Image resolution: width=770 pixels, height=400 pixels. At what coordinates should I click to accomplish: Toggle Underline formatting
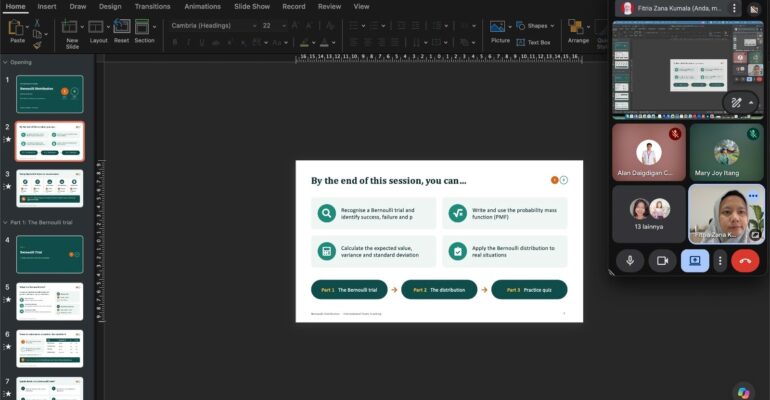[x=202, y=43]
